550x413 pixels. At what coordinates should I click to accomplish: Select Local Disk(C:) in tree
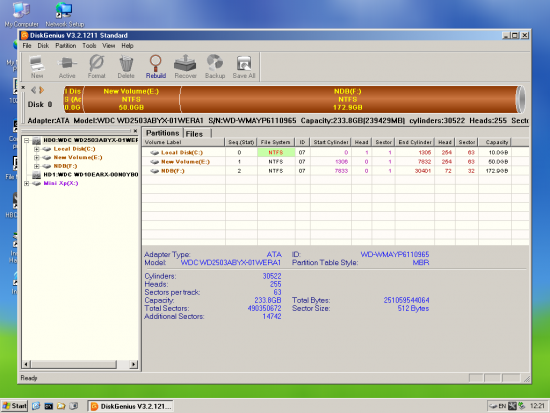74,149
